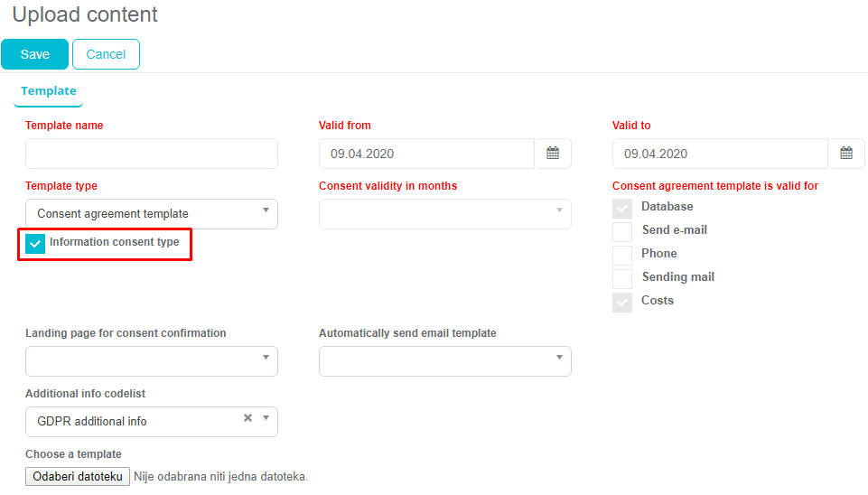Open Landing page for consent confirmation dropdown

click(x=152, y=361)
